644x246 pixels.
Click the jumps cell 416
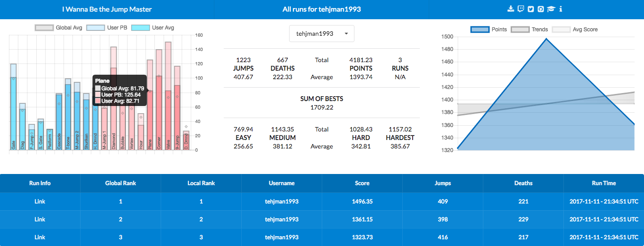(x=443, y=237)
